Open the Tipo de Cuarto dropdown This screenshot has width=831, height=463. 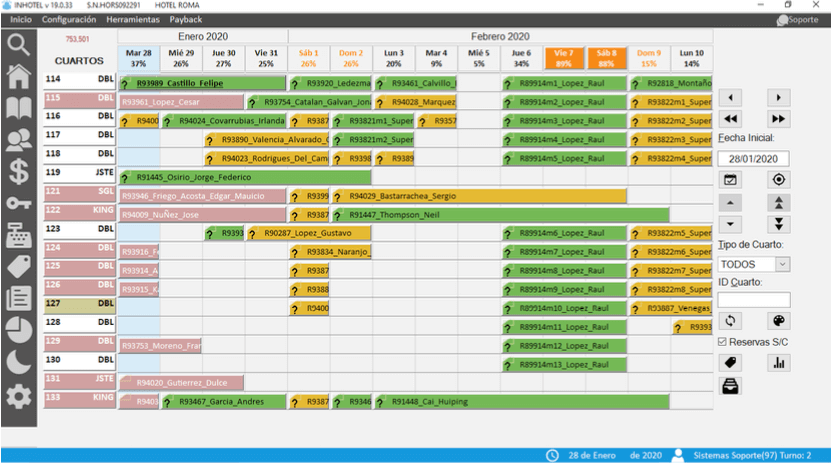point(780,264)
